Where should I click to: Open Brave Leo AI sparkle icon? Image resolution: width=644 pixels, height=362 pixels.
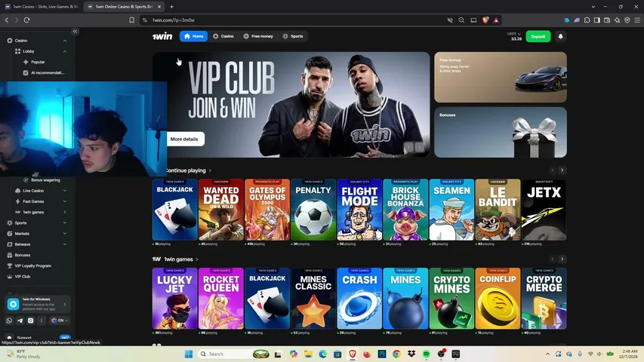[617, 20]
